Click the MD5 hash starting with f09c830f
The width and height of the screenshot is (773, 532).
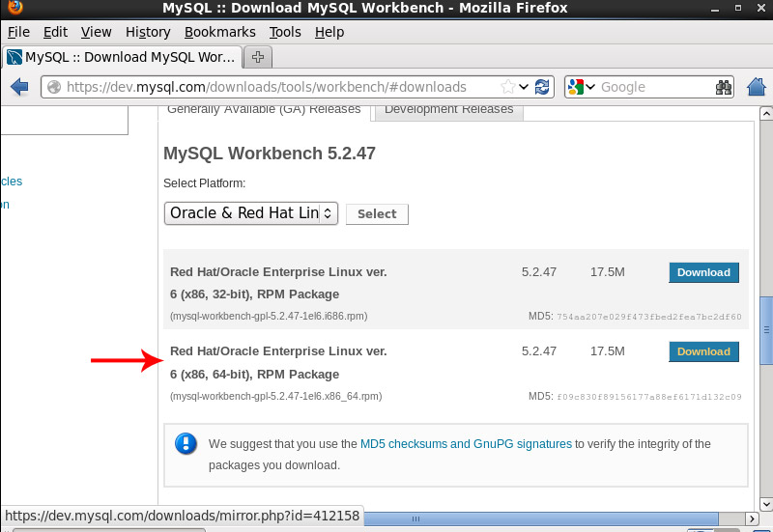(x=648, y=397)
